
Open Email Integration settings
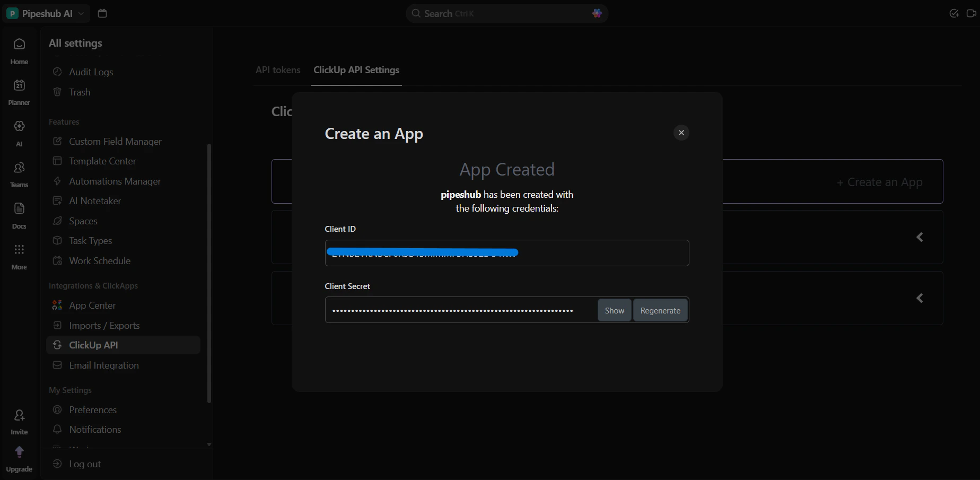(x=103, y=365)
